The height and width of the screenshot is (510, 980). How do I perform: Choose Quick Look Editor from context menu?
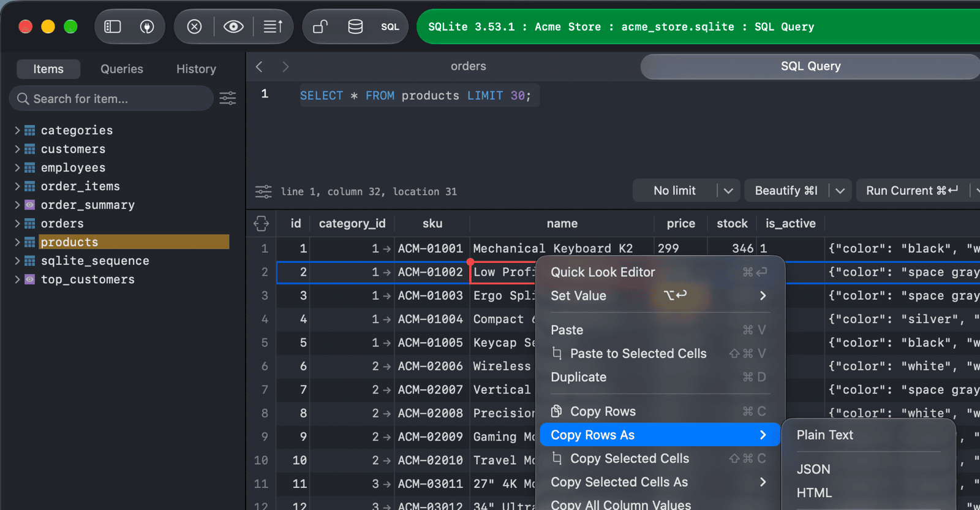660,272
